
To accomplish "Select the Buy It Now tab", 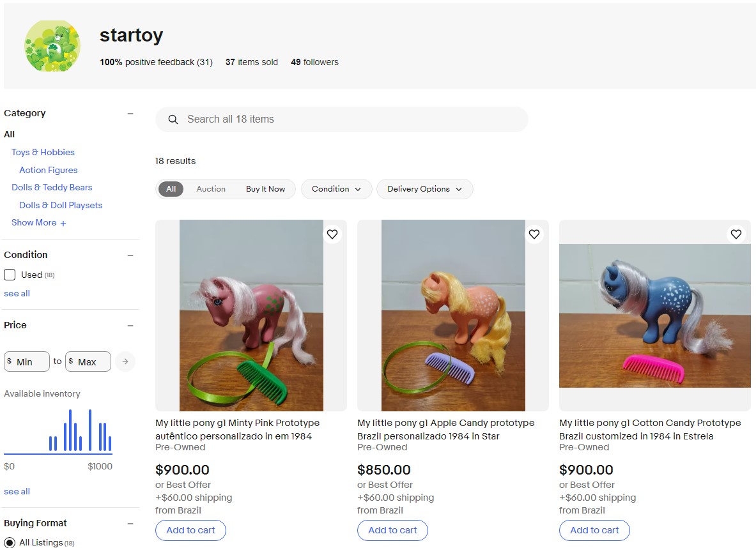I will point(265,189).
